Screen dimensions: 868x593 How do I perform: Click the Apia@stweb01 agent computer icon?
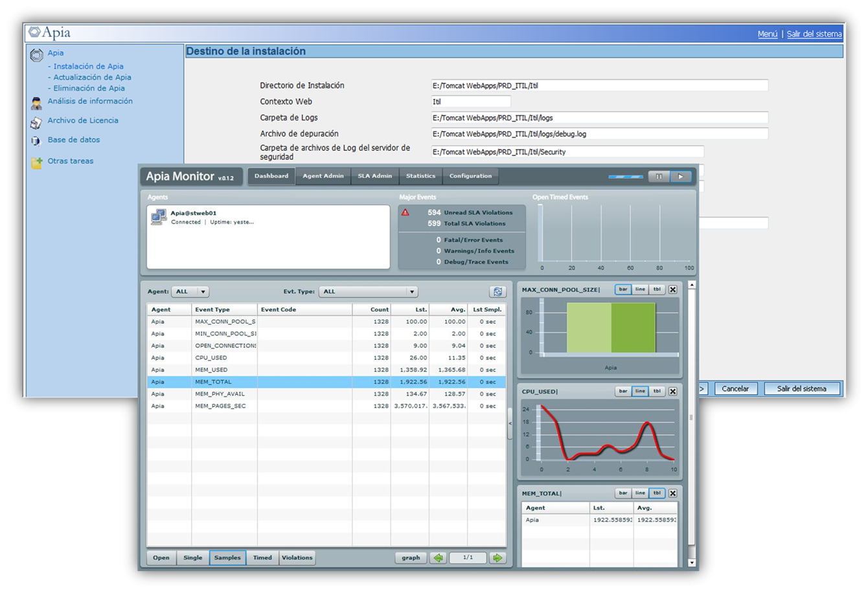pos(159,217)
